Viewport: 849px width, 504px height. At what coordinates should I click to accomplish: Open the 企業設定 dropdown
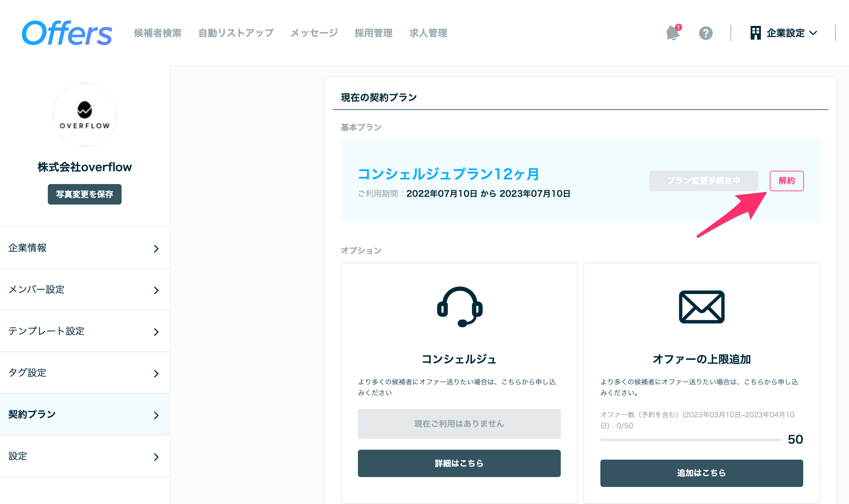[x=783, y=33]
